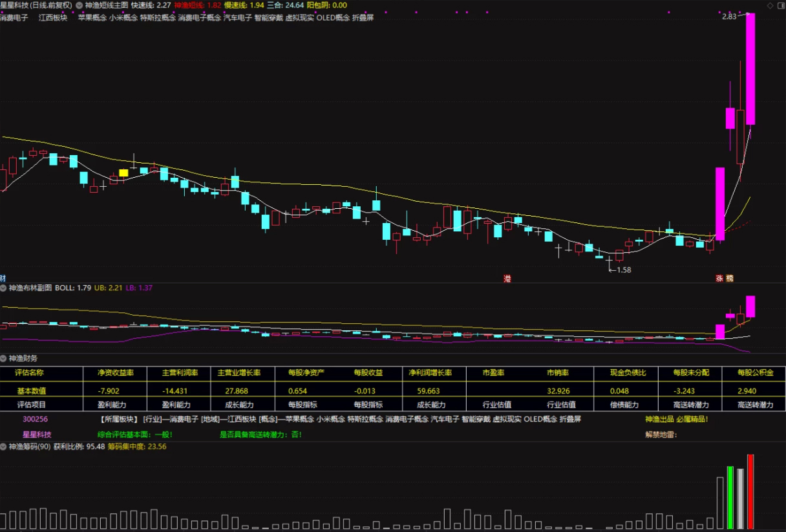Click the 每股公积金 column header
This screenshot has width=786, height=532.
(x=754, y=373)
